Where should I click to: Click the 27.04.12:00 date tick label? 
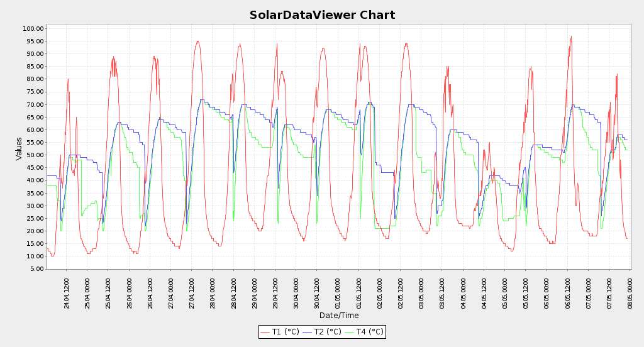pyautogui.click(x=192, y=291)
